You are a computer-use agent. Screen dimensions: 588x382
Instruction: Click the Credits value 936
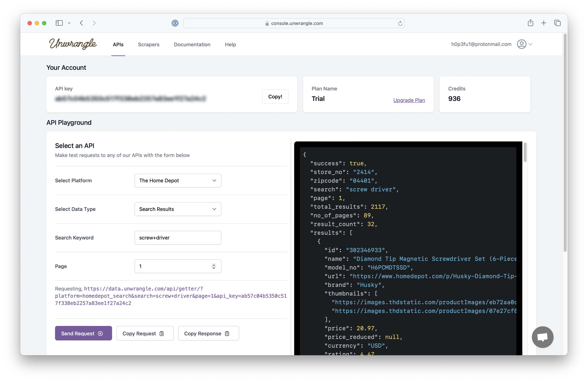(454, 99)
